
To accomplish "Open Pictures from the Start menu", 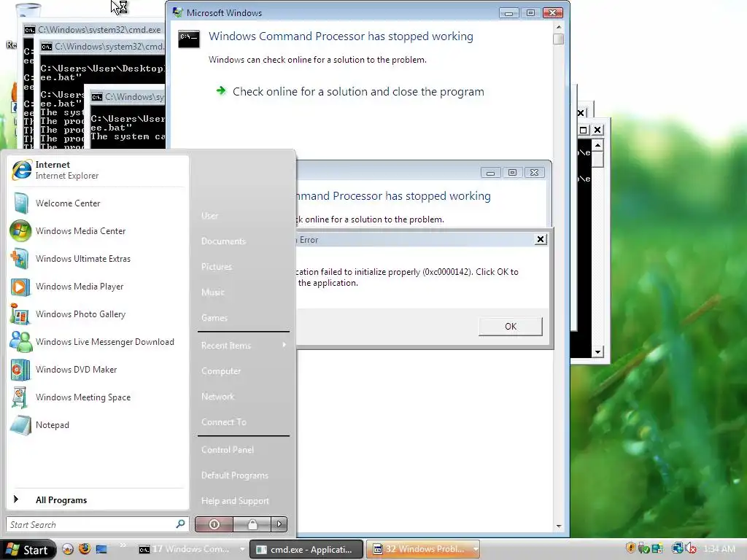I will click(x=217, y=267).
